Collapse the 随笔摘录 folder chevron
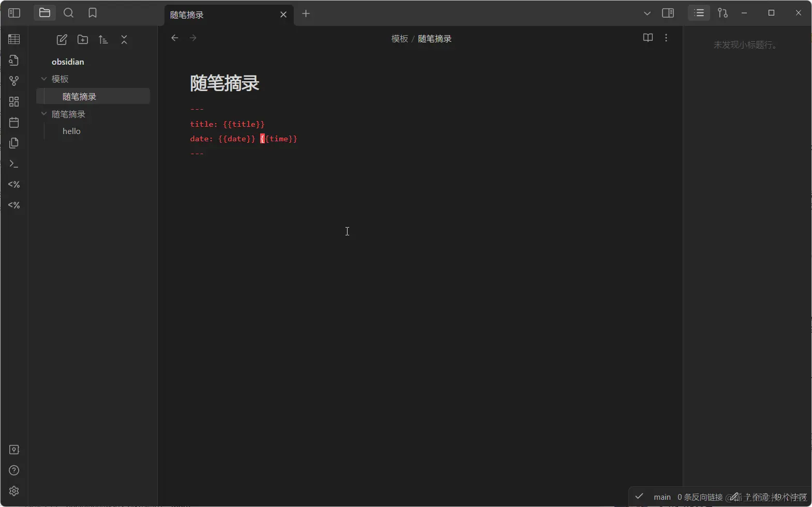812x507 pixels. pyautogui.click(x=44, y=114)
